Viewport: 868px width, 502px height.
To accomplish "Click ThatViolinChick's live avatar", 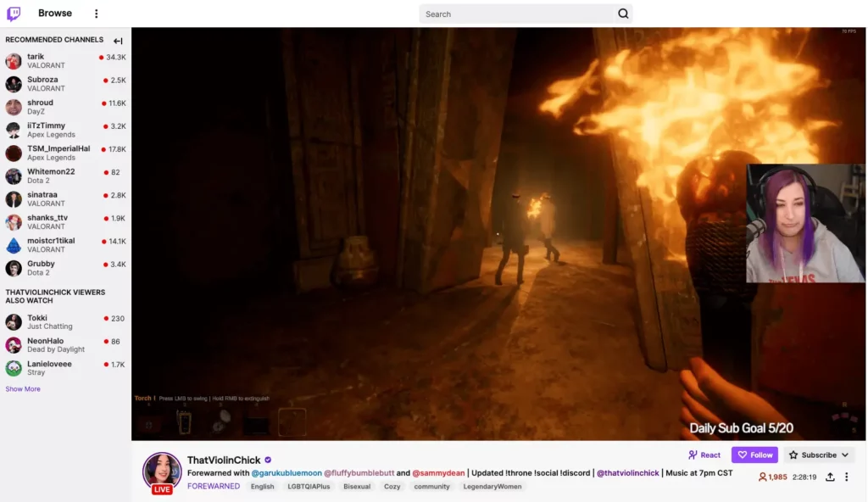I will pos(162,472).
